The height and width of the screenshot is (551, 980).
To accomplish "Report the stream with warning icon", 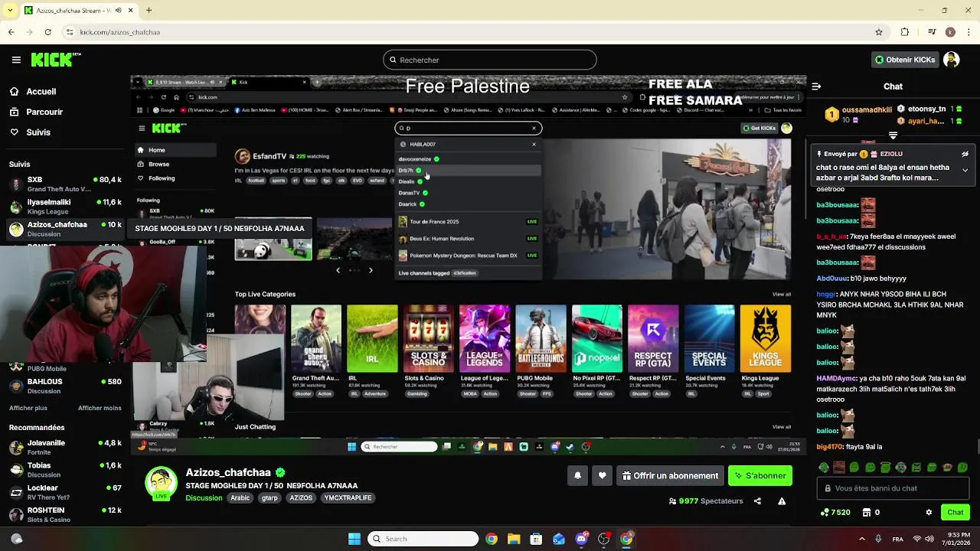I will click(x=782, y=501).
